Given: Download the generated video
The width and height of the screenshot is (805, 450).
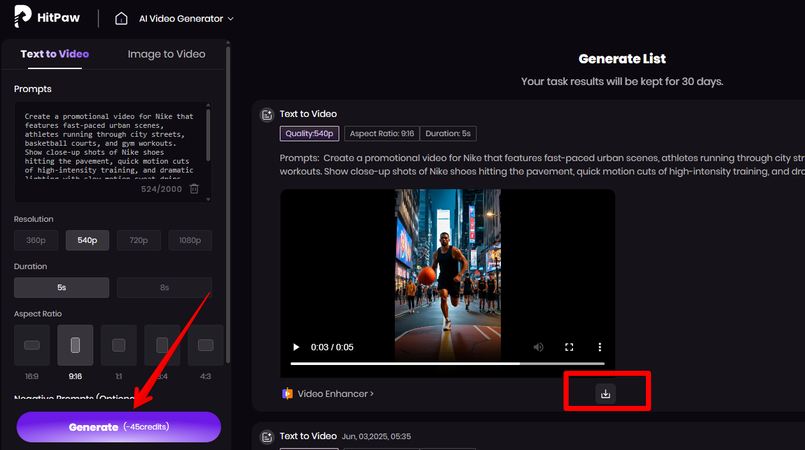Looking at the screenshot, I should click(606, 394).
